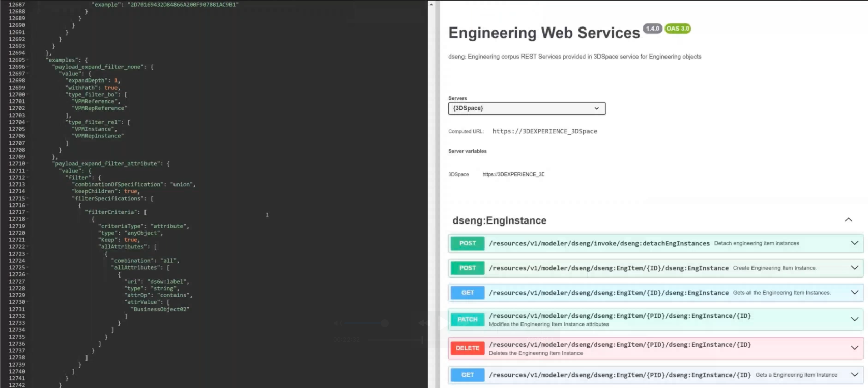868x388 pixels.
Task: Click "VPMRepReference" value in editor
Action: point(100,108)
